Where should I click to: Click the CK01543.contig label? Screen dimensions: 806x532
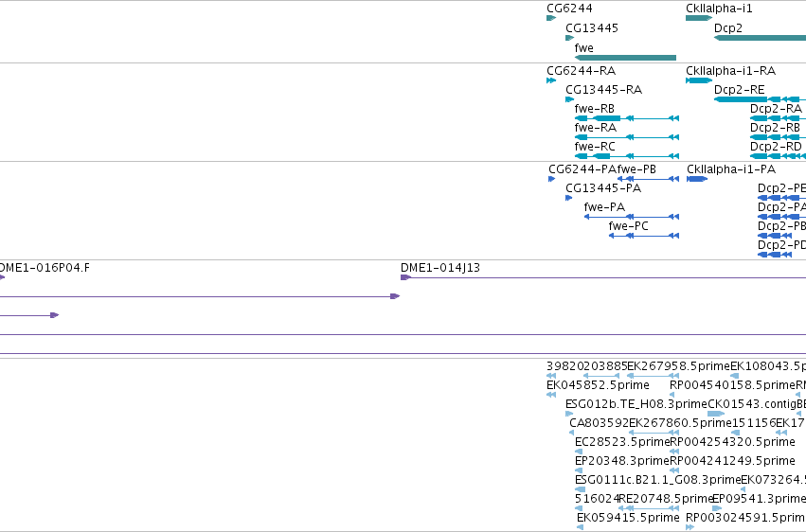[750, 404]
